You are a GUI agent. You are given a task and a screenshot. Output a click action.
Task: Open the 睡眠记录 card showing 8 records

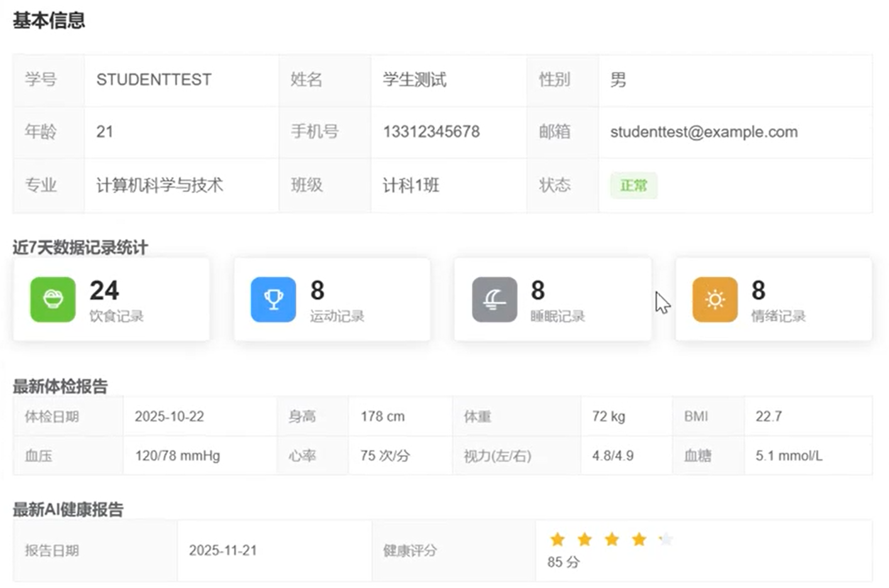point(552,300)
